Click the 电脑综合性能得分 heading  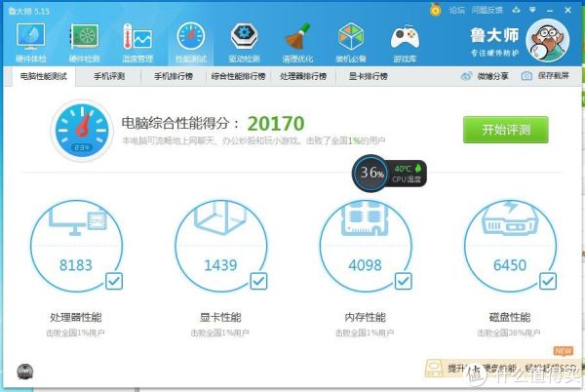coord(180,123)
